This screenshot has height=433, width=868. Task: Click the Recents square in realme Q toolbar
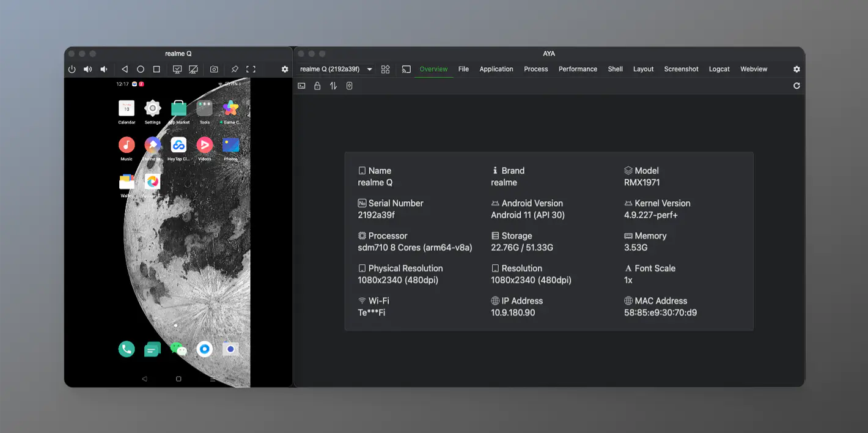pos(156,70)
